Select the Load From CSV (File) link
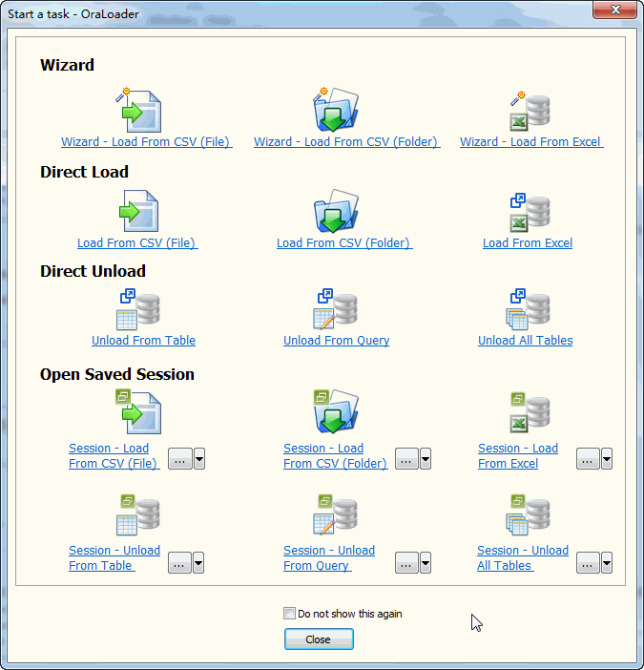Screen dimensions: 644x670 137,243
